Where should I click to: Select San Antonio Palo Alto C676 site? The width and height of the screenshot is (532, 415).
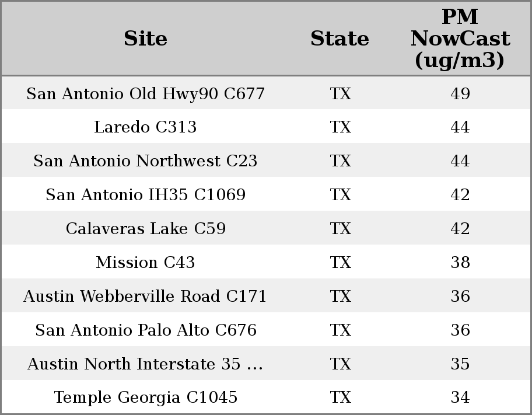tap(145, 330)
